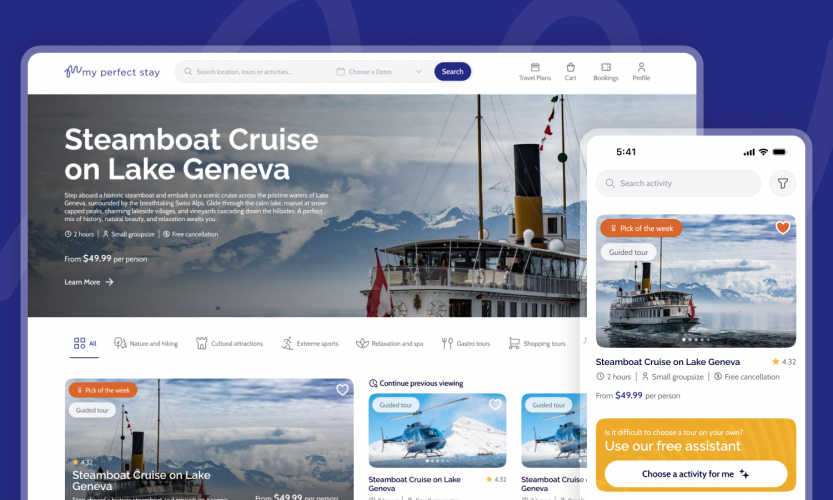Screen dimensions: 833x500
Task: Open the Cart icon
Action: tap(571, 72)
